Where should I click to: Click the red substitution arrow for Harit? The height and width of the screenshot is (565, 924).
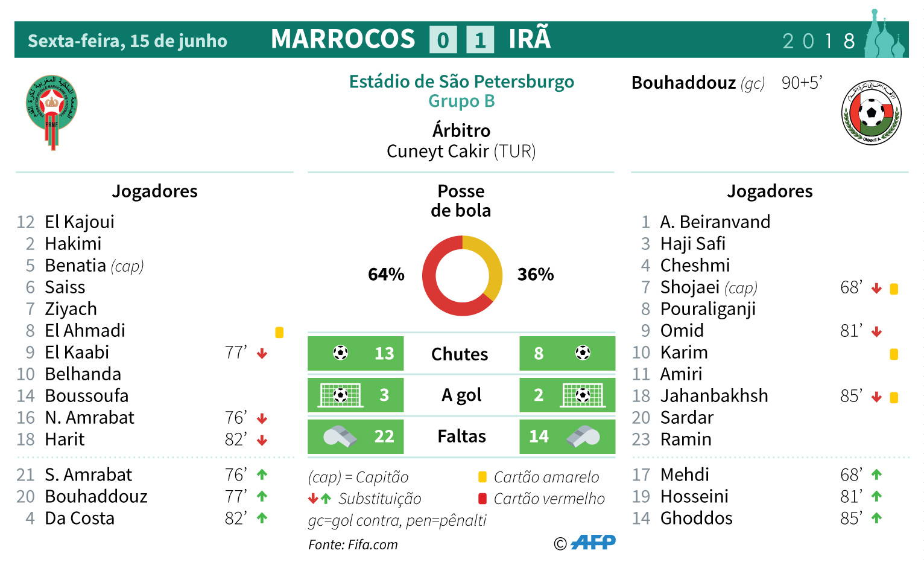pyautogui.click(x=262, y=441)
